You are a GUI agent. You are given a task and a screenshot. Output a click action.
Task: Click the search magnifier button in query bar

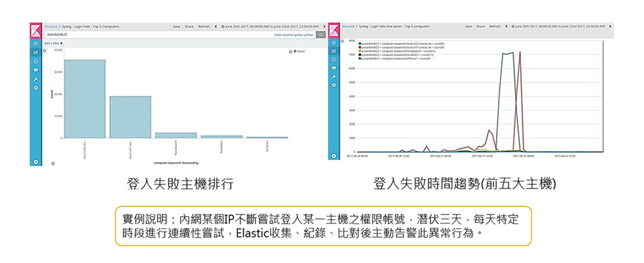[321, 34]
